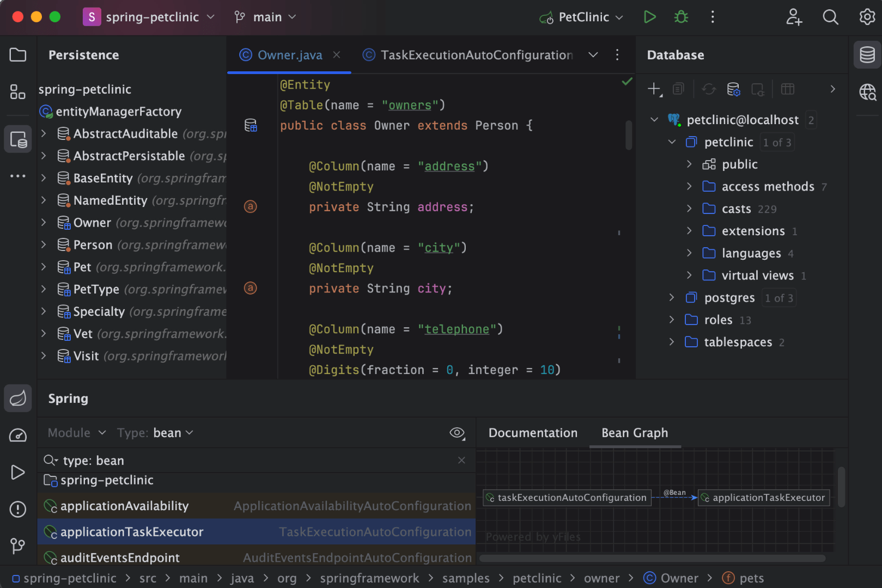This screenshot has width=882, height=588.
Task: Disconnect the database via plug icon
Action: coord(758,89)
